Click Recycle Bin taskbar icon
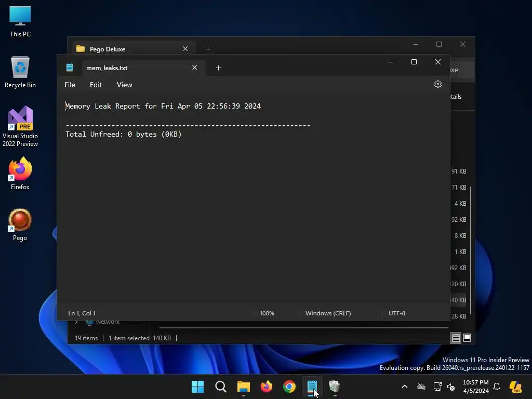The width and height of the screenshot is (532, 399). [x=335, y=387]
